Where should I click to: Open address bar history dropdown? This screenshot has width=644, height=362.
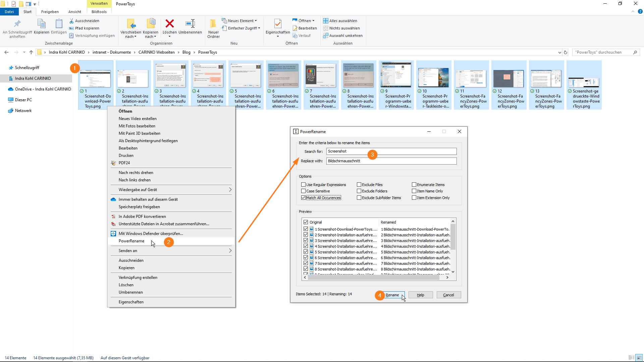tap(559, 52)
